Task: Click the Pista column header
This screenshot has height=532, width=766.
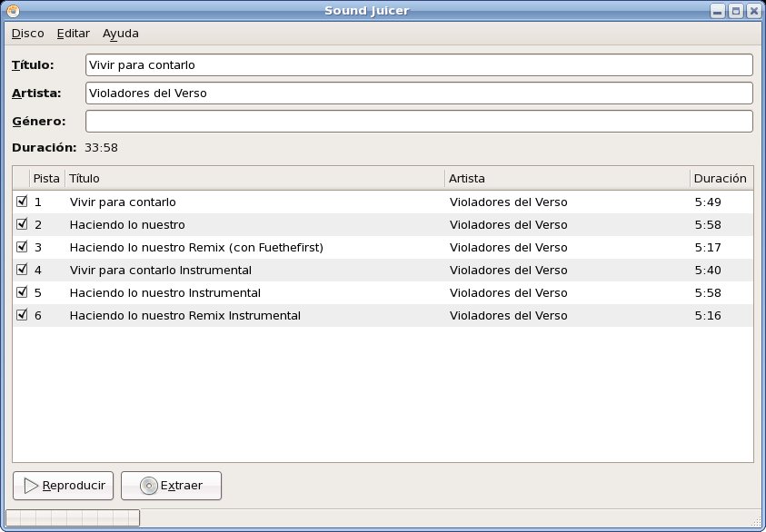Action: click(46, 179)
